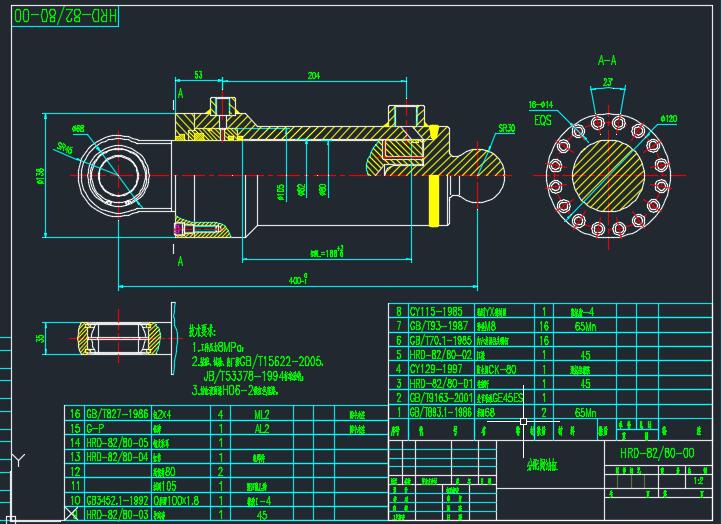Click the GB/T93-1987 cell
Viewport: 721px width, 524px height.
(439, 326)
